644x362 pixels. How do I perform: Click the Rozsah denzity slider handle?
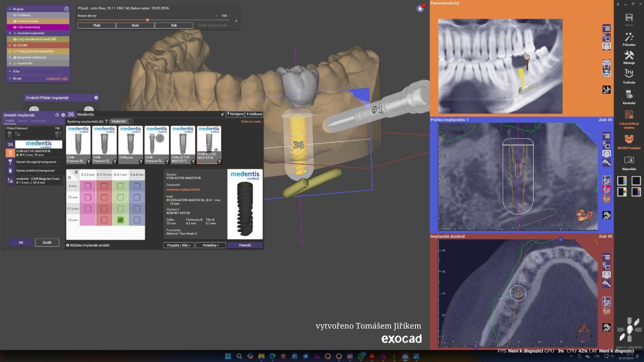pos(147,20)
